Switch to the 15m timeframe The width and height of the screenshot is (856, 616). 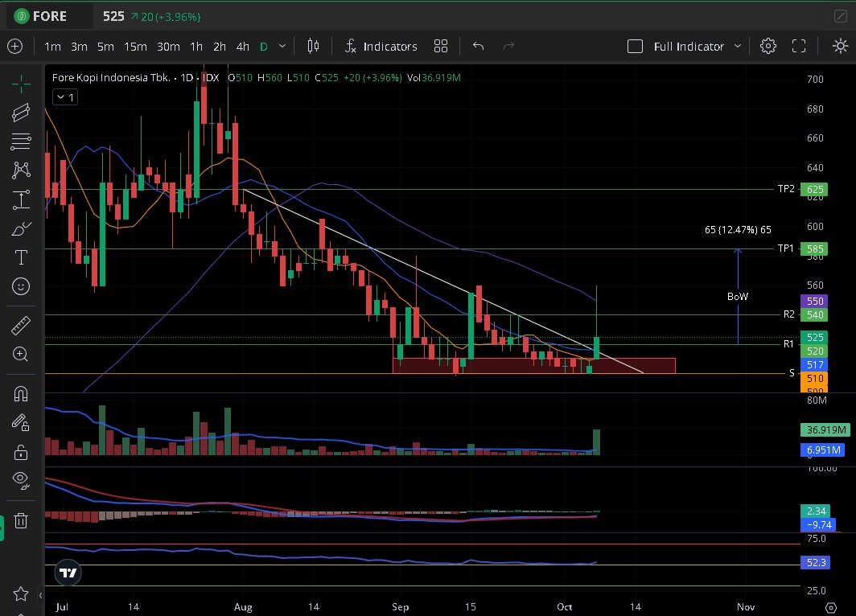coord(135,47)
